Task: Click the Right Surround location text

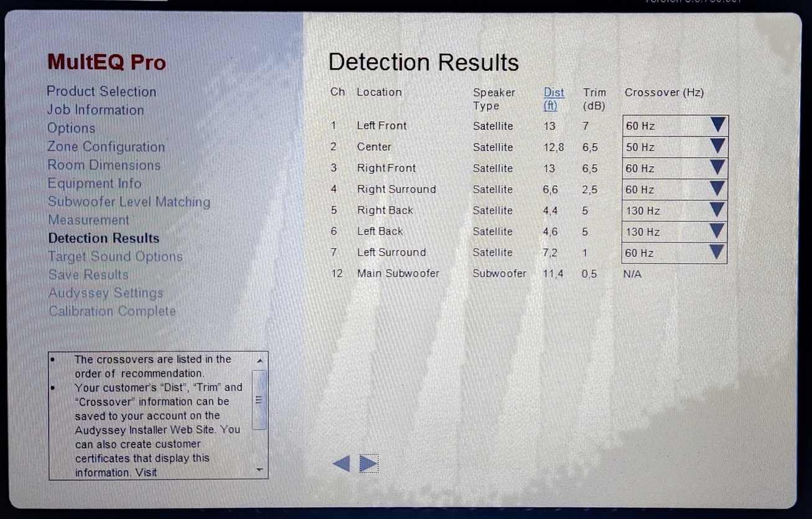Action: click(x=397, y=189)
